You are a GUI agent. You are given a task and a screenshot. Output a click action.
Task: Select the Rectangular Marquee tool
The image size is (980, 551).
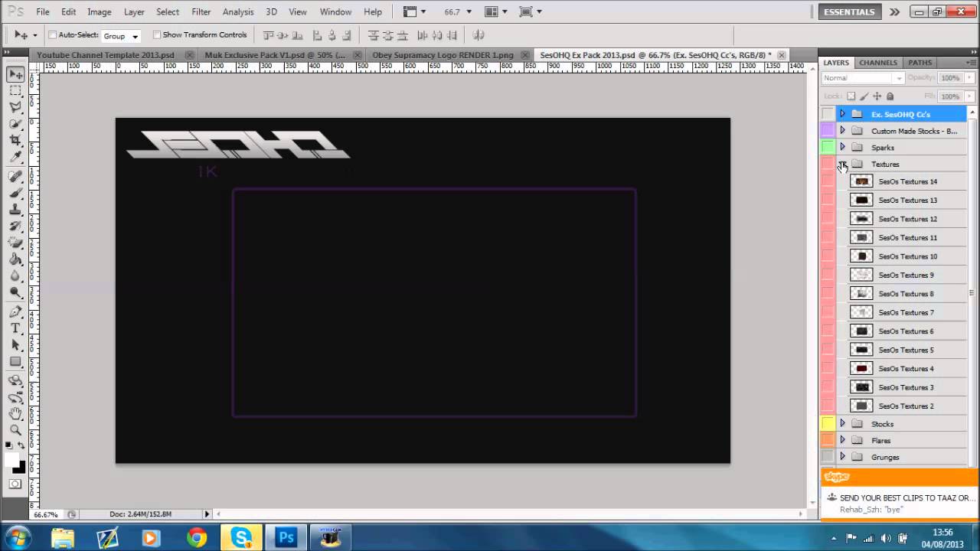(x=15, y=91)
